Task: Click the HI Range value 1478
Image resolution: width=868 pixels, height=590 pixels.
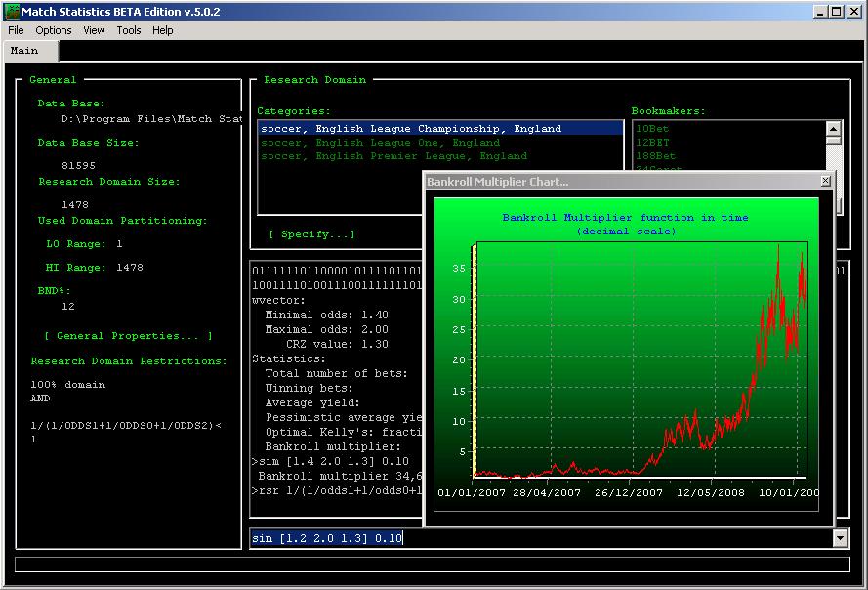Action: [x=130, y=267]
